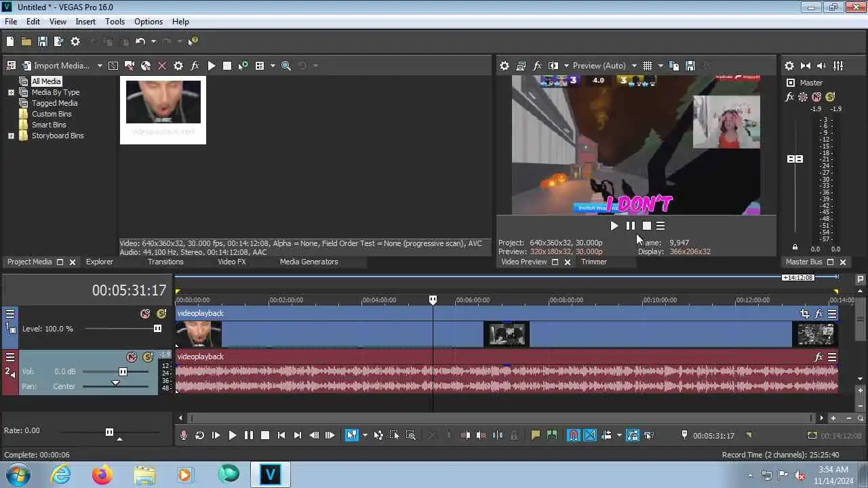The image size is (868, 488).
Task: Switch to the Media Generators tab
Action: (x=309, y=262)
